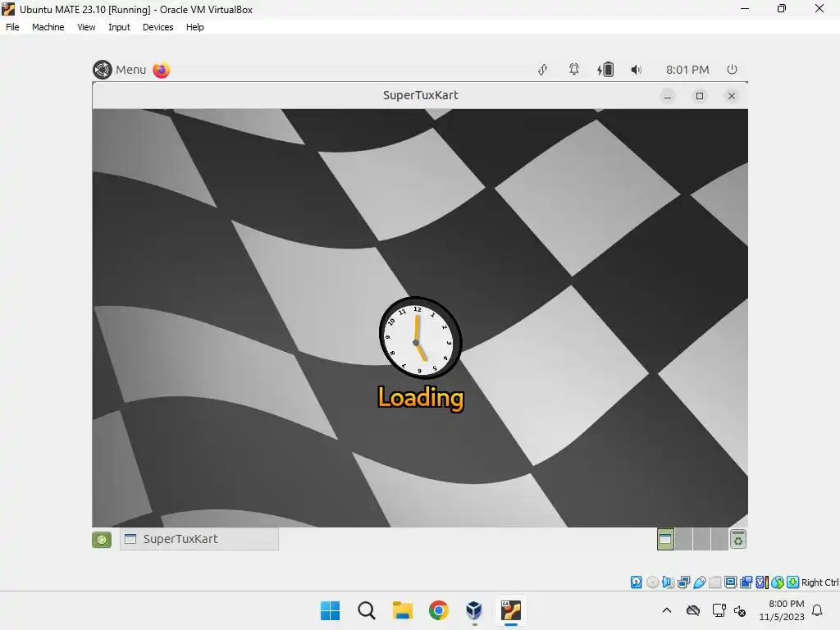This screenshot has width=840, height=630.
Task: Open network connections indicator in MATE panel
Action: (543, 70)
